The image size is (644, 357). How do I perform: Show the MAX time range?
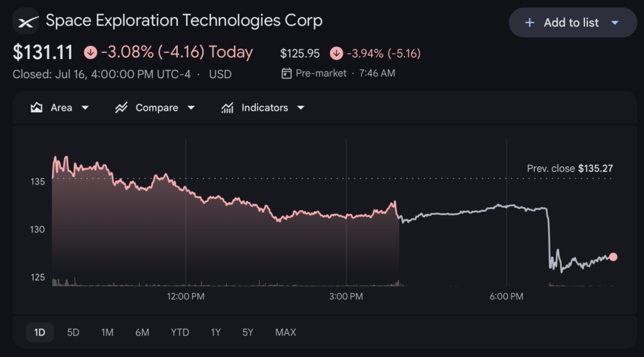286,332
